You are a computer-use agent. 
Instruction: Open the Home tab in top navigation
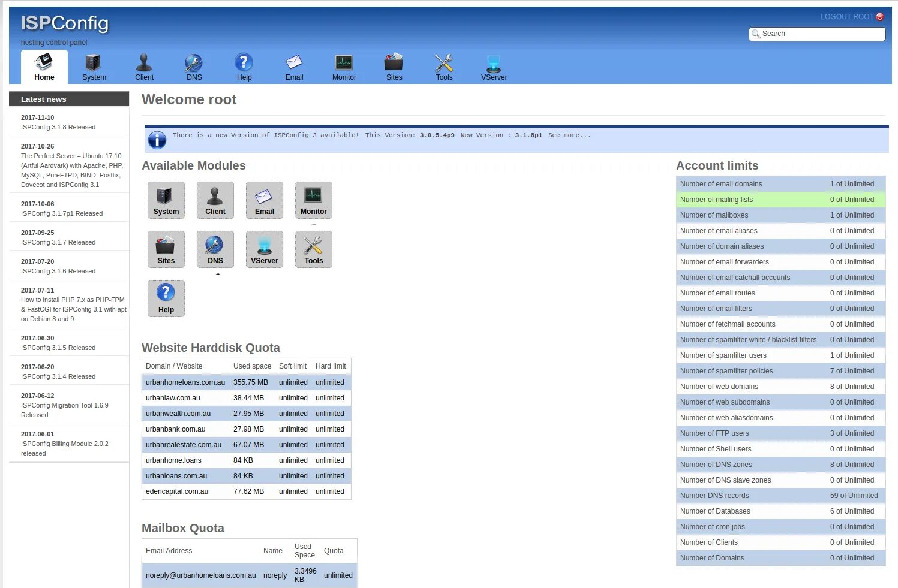[x=44, y=67]
